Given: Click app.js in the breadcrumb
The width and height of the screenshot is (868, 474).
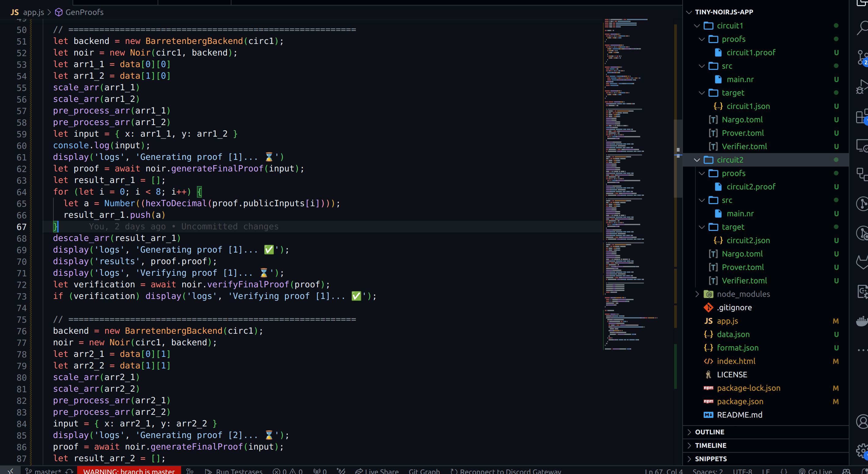Looking at the screenshot, I should coord(33,12).
